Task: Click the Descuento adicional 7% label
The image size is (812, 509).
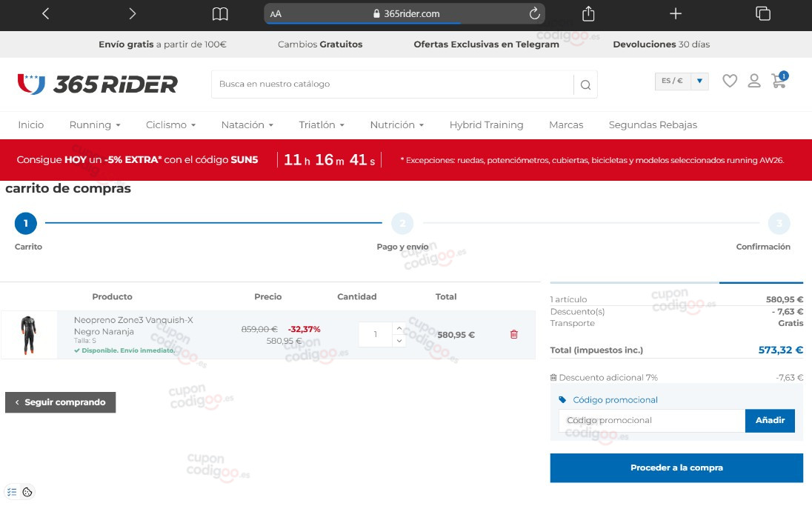Action: tap(608, 377)
